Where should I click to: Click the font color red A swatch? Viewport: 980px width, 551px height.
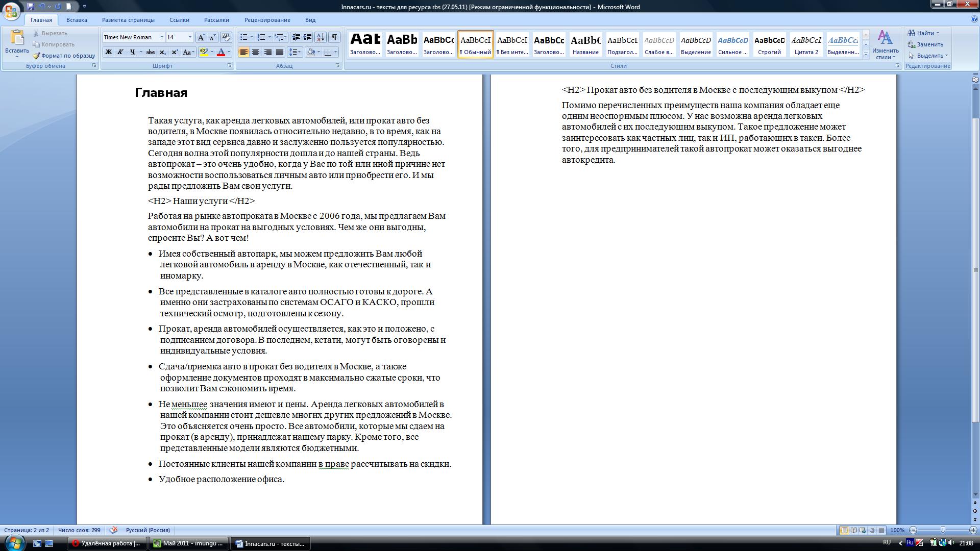tap(221, 52)
